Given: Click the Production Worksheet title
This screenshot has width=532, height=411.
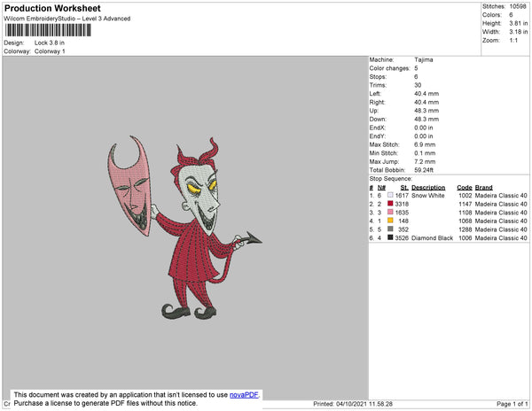Looking at the screenshot, I should [52, 9].
